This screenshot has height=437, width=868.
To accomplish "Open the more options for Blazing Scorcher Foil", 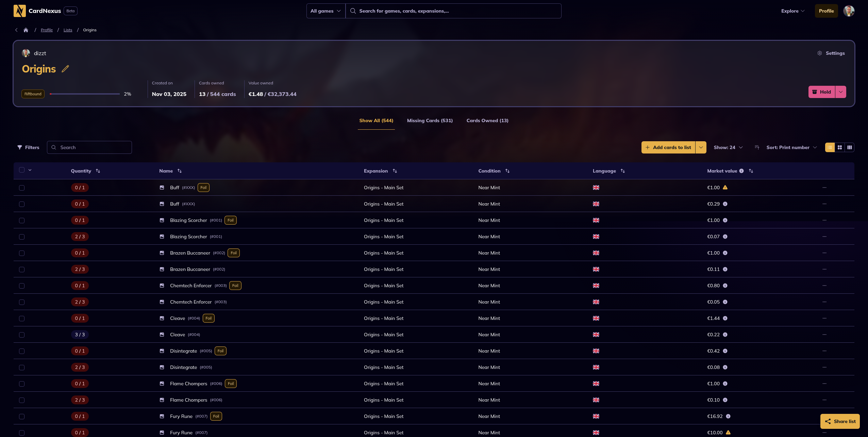I will click(x=824, y=220).
